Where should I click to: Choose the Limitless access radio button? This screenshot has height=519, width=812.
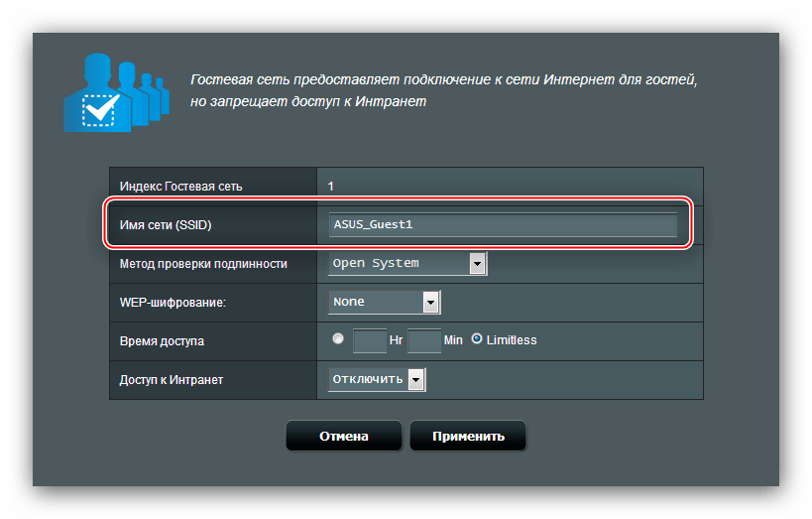(x=477, y=338)
